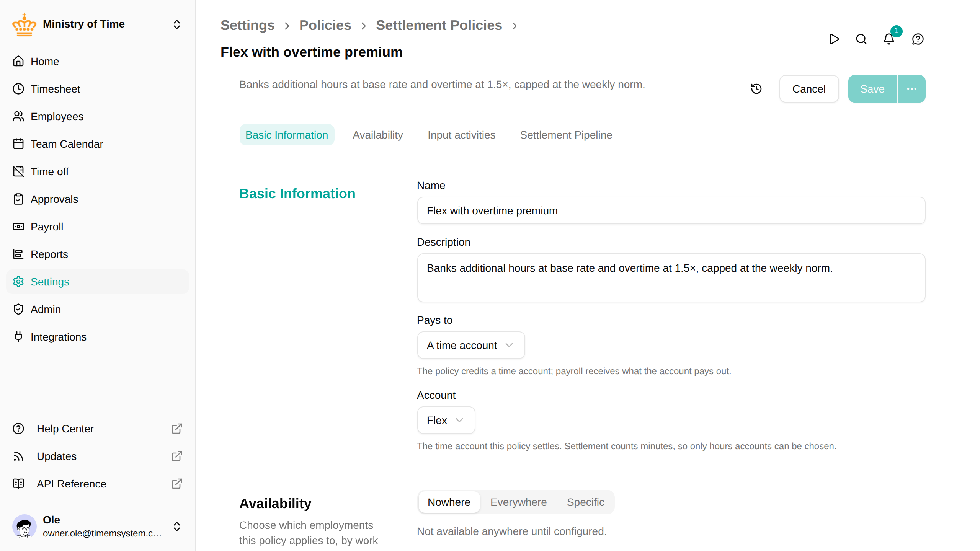Switch to Basic Information tab
980x551 pixels.
(x=287, y=135)
